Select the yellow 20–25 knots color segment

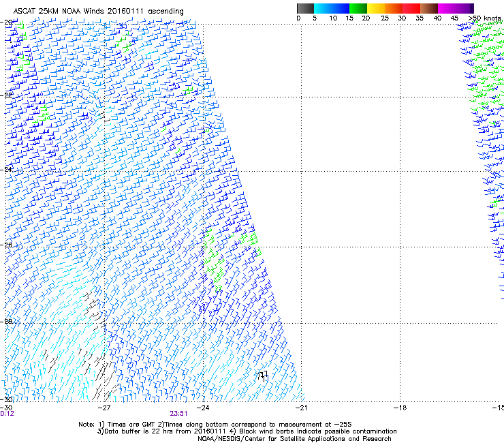376,8
